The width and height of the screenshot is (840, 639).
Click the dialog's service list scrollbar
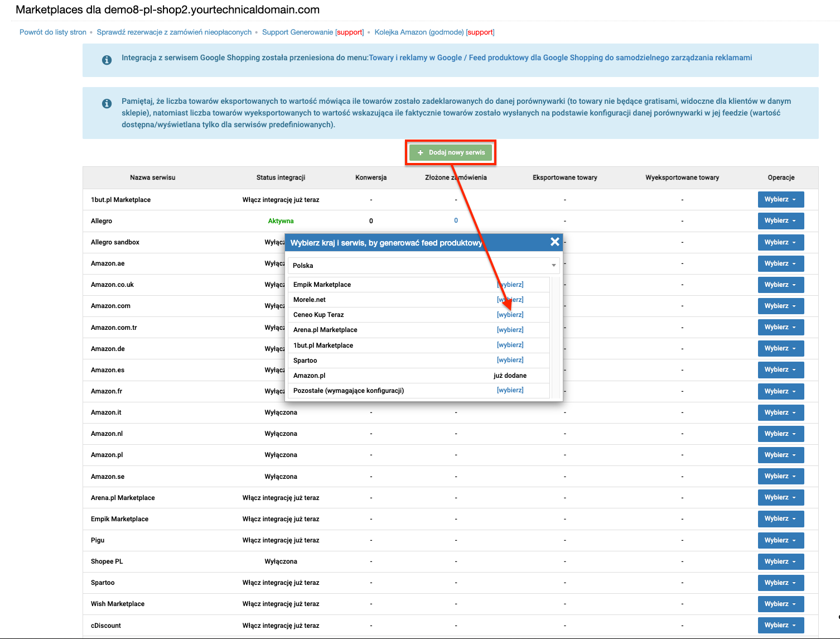tap(556, 338)
